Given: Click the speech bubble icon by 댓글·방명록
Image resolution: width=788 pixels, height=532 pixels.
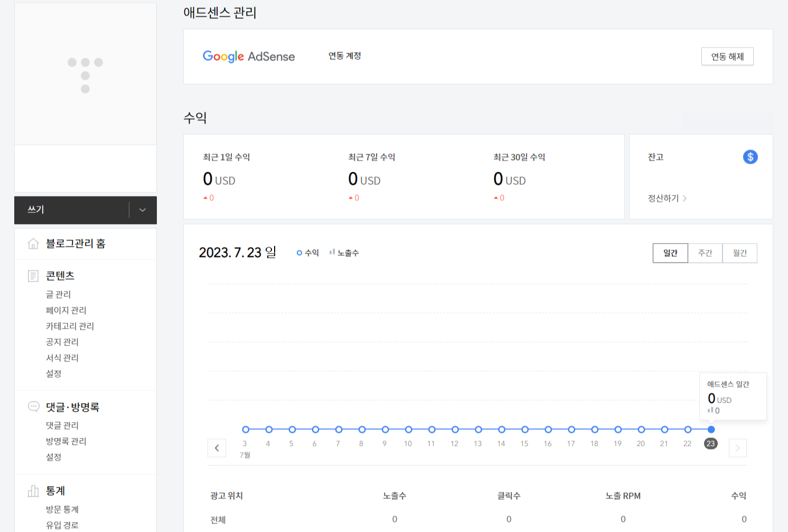Looking at the screenshot, I should [x=33, y=406].
